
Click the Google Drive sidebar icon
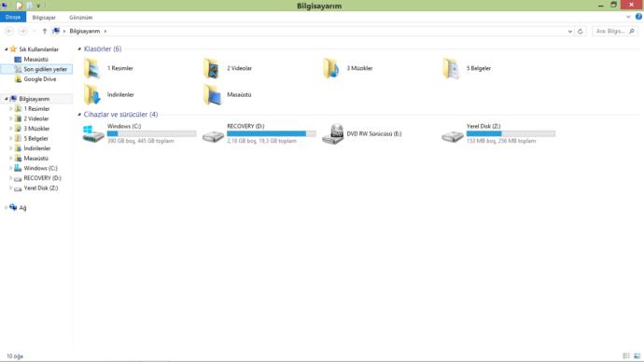pyautogui.click(x=18, y=79)
